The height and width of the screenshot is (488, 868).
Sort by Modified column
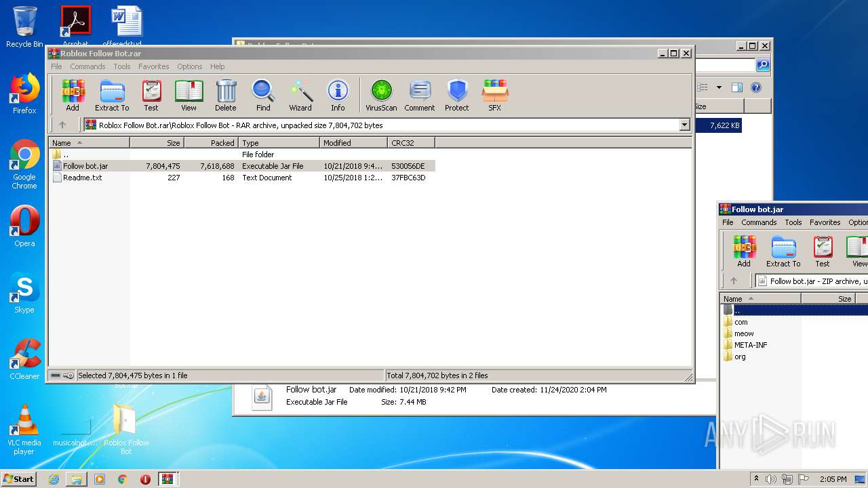(x=353, y=143)
